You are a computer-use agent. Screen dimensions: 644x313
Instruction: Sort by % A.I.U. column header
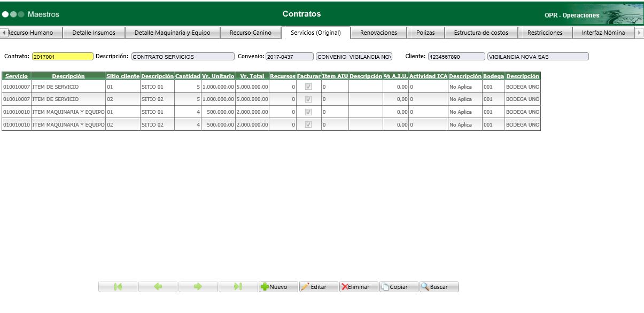pos(396,76)
